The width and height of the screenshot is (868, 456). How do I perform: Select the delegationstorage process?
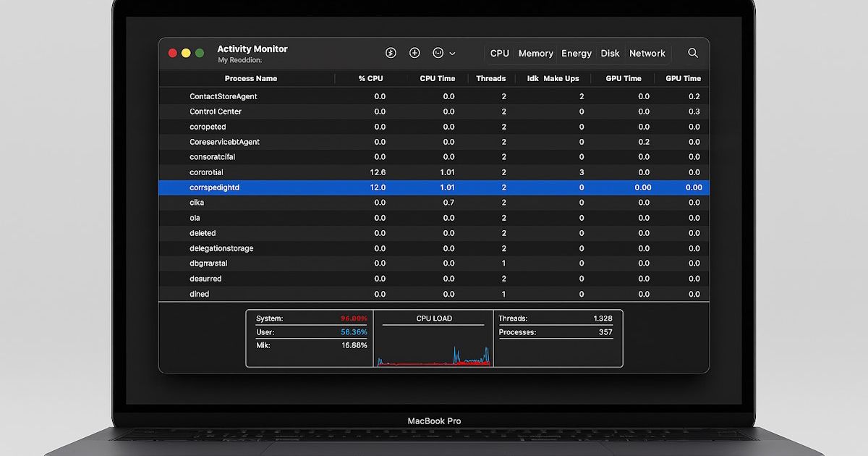[434, 248]
